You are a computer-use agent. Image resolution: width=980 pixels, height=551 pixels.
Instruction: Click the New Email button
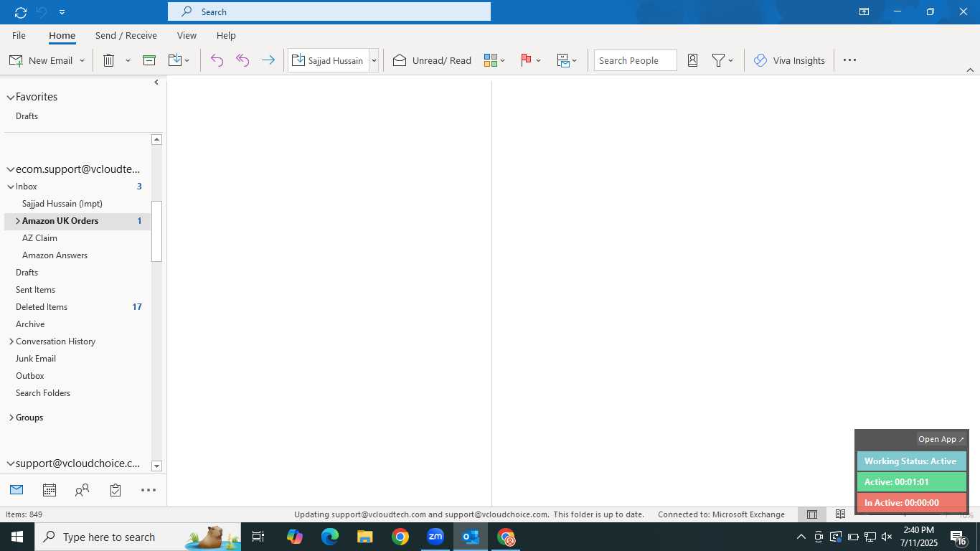point(41,60)
